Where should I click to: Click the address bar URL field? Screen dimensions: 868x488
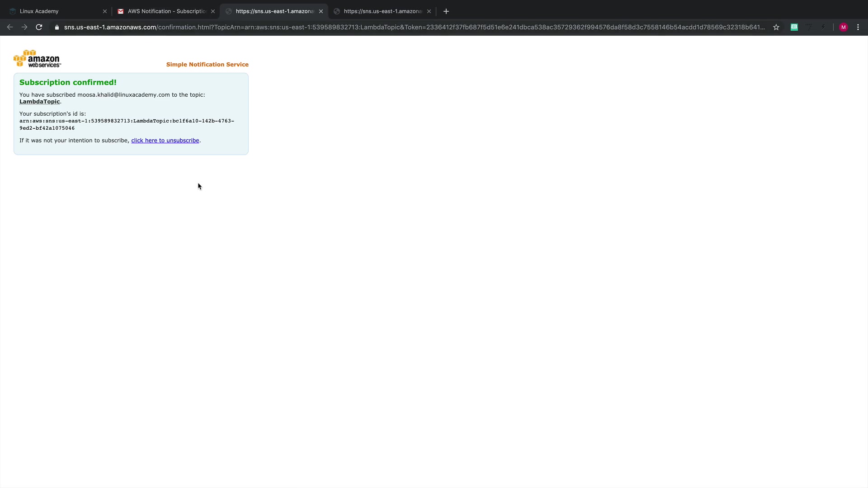click(407, 27)
